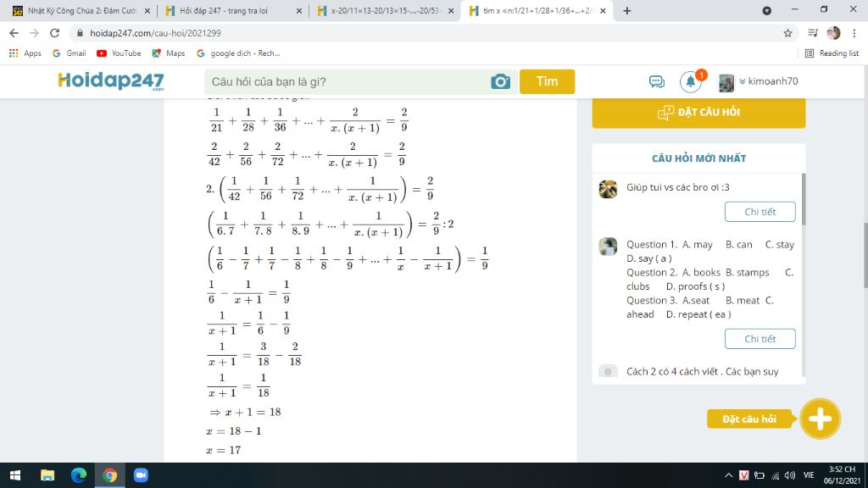Click the address bar URL
Viewport: 868px width, 488px height.
156,33
